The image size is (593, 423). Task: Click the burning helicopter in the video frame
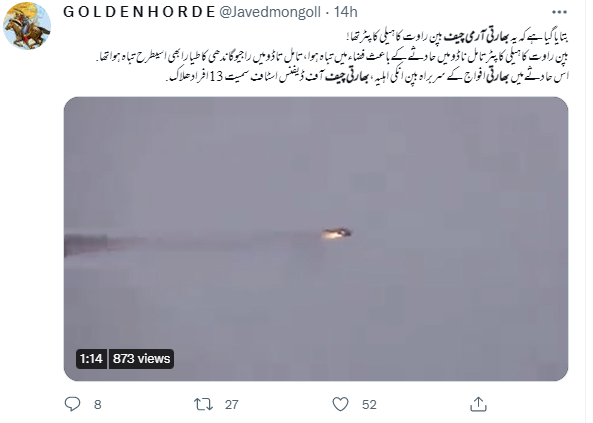pos(337,233)
